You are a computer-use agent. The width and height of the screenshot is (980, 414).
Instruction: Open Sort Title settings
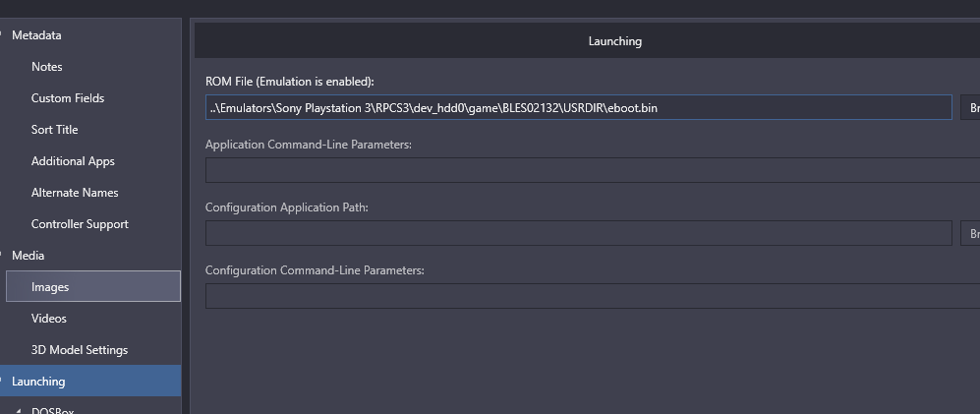pyautogui.click(x=54, y=130)
